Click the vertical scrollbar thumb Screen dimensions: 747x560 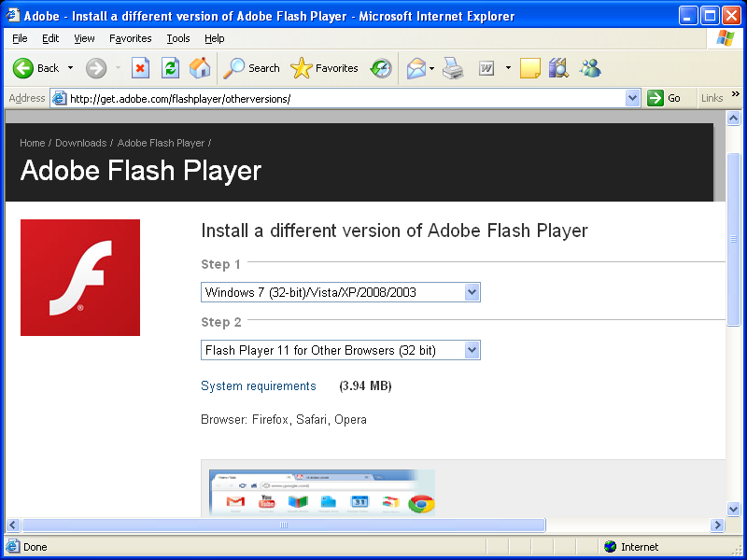point(734,240)
